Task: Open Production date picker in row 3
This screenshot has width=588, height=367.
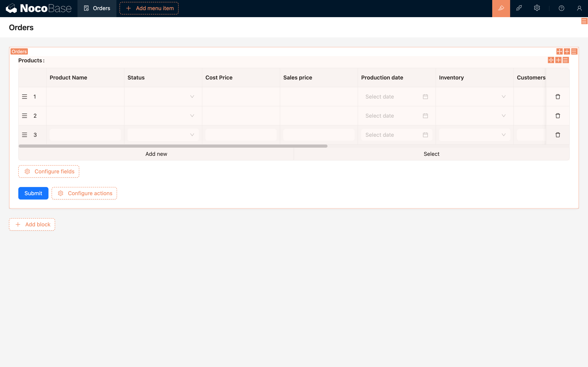Action: pyautogui.click(x=396, y=135)
